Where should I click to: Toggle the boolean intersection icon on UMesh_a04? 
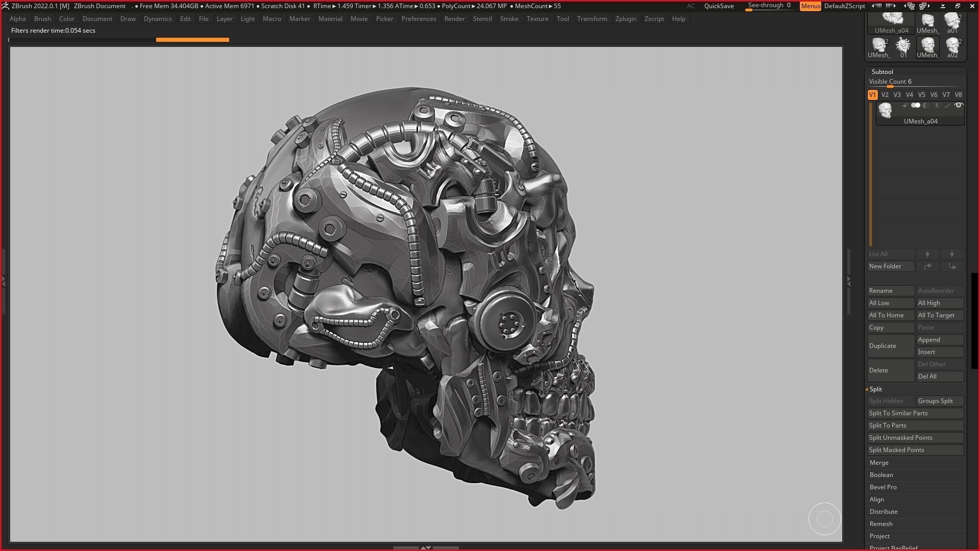[x=937, y=106]
